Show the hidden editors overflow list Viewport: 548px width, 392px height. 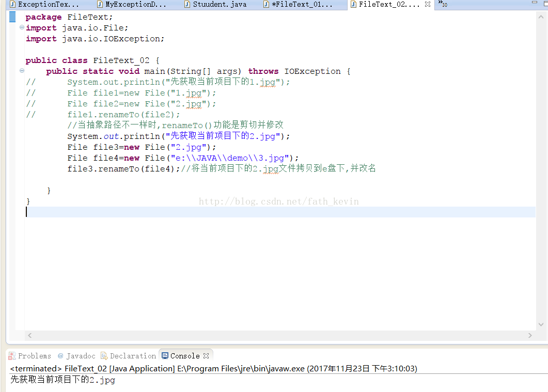click(443, 4)
